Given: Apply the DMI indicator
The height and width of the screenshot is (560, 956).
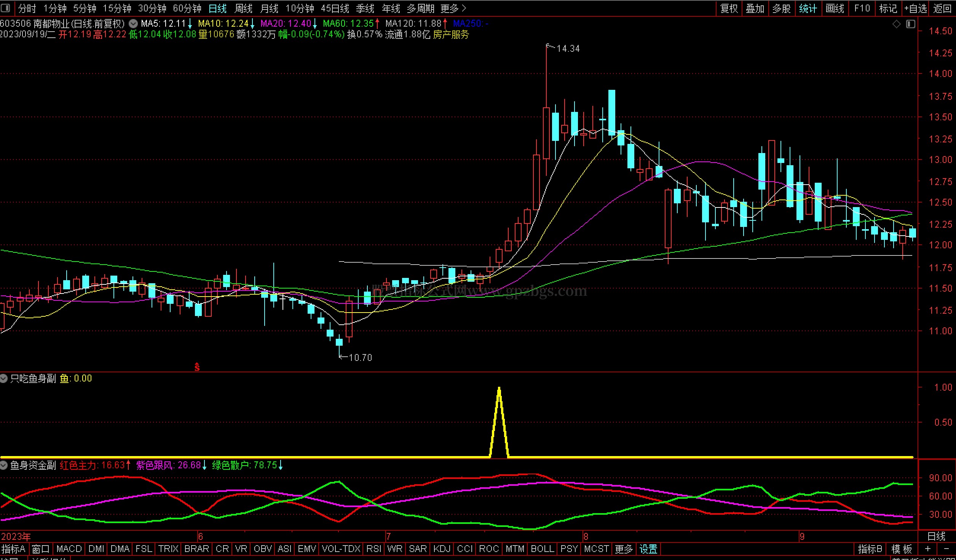Looking at the screenshot, I should point(96,549).
